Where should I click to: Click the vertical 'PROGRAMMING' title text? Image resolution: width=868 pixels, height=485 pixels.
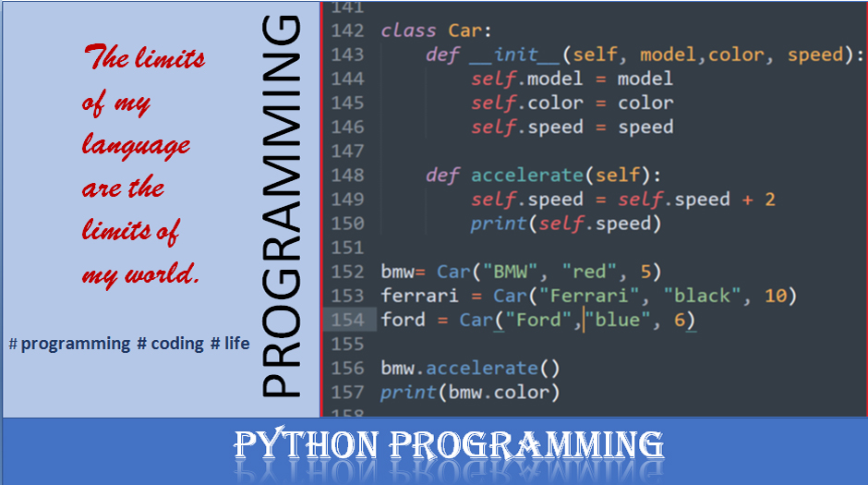[282, 205]
